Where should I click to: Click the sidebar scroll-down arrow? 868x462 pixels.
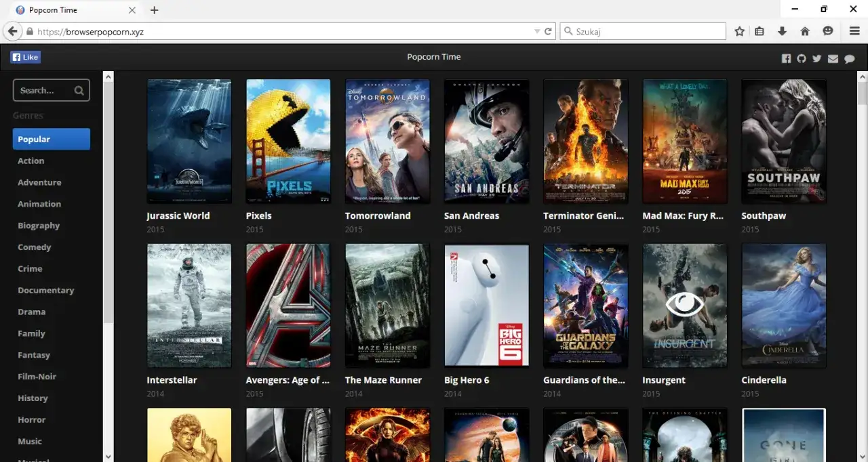click(x=108, y=456)
